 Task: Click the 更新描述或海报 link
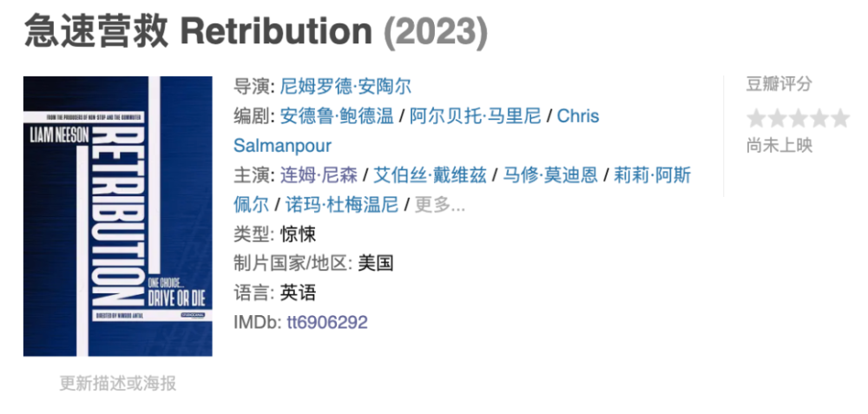pyautogui.click(x=117, y=383)
